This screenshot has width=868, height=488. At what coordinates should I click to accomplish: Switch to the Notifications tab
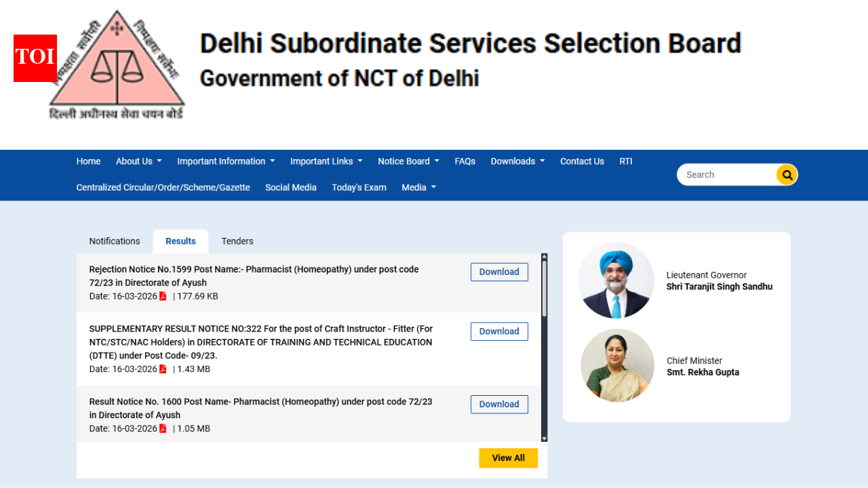(x=115, y=241)
